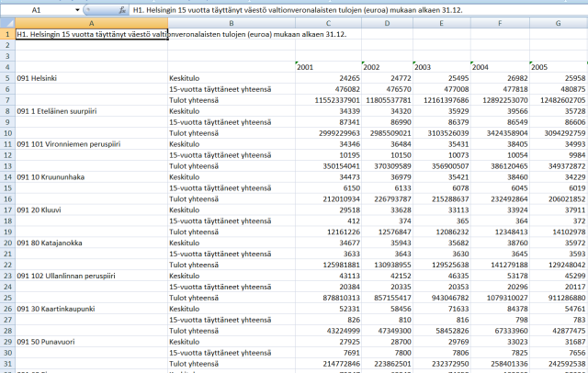This screenshot has height=373, width=588.
Task: Select the year cell 2003
Action: tap(441, 67)
